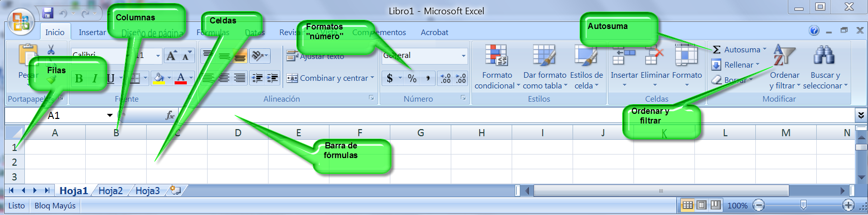Select column D header

point(238,133)
